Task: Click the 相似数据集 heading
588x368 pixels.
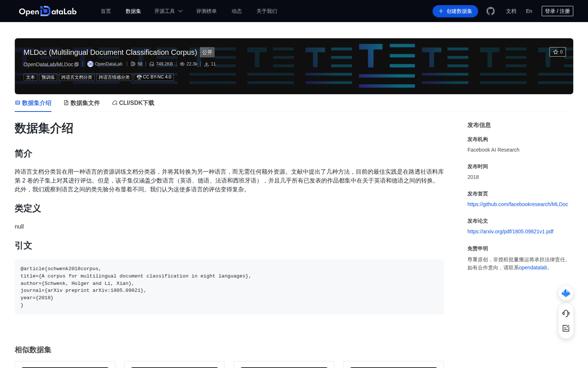Action: tap(33, 350)
